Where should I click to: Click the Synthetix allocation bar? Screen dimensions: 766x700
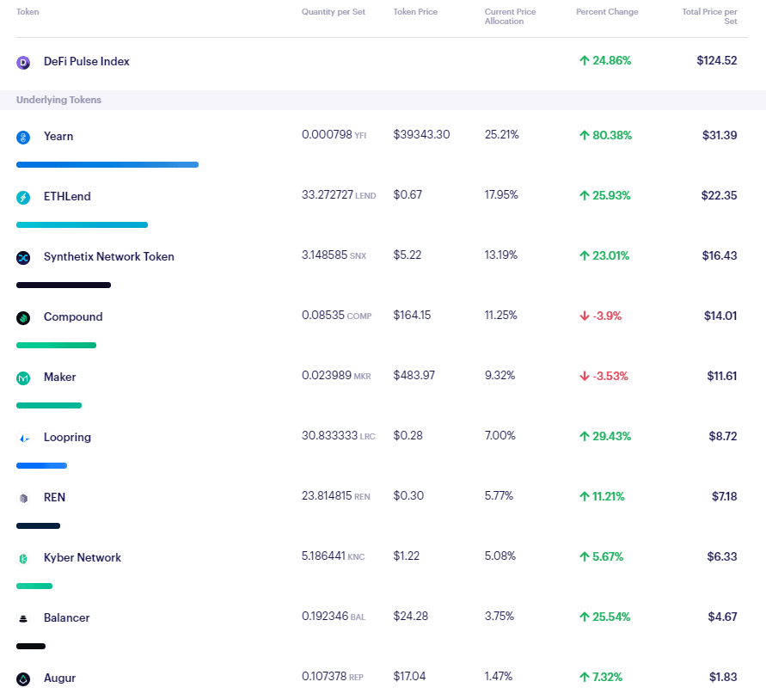click(x=64, y=285)
